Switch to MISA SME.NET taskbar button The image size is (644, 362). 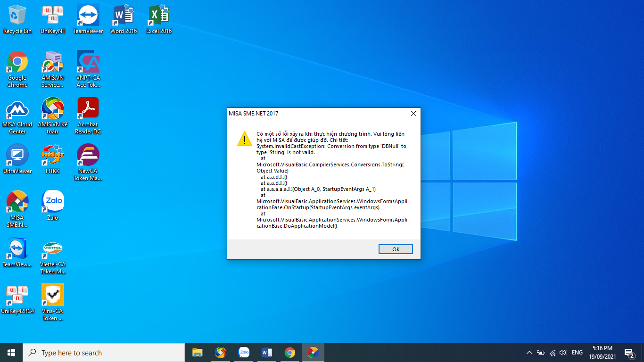pos(313,353)
